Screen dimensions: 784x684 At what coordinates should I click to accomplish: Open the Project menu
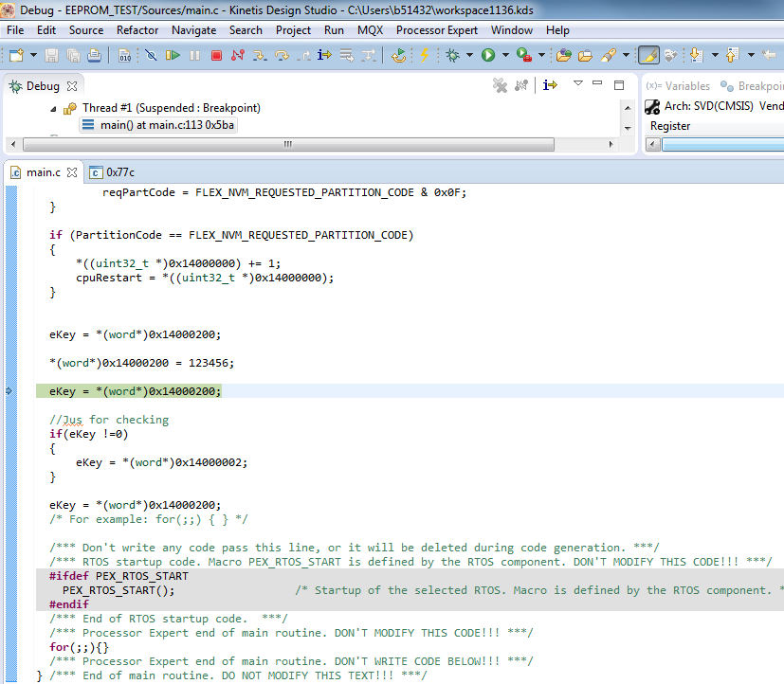(x=294, y=30)
